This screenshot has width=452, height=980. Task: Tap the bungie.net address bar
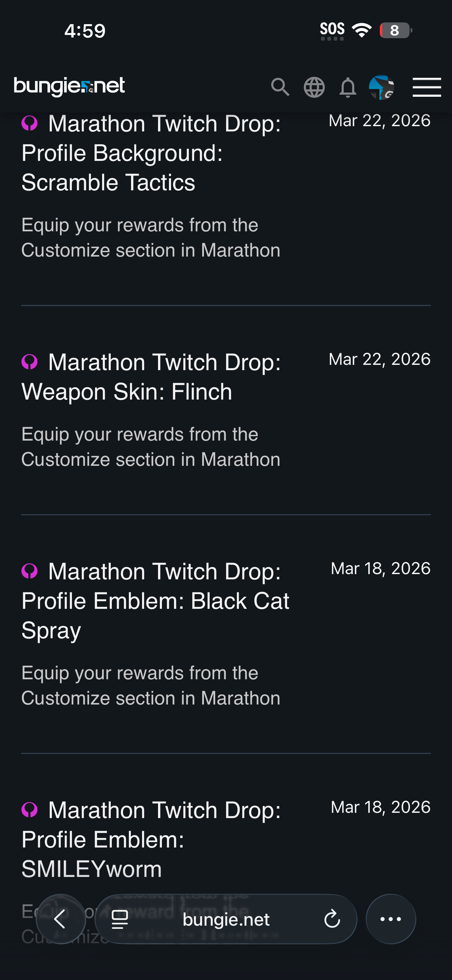pyautogui.click(x=226, y=919)
